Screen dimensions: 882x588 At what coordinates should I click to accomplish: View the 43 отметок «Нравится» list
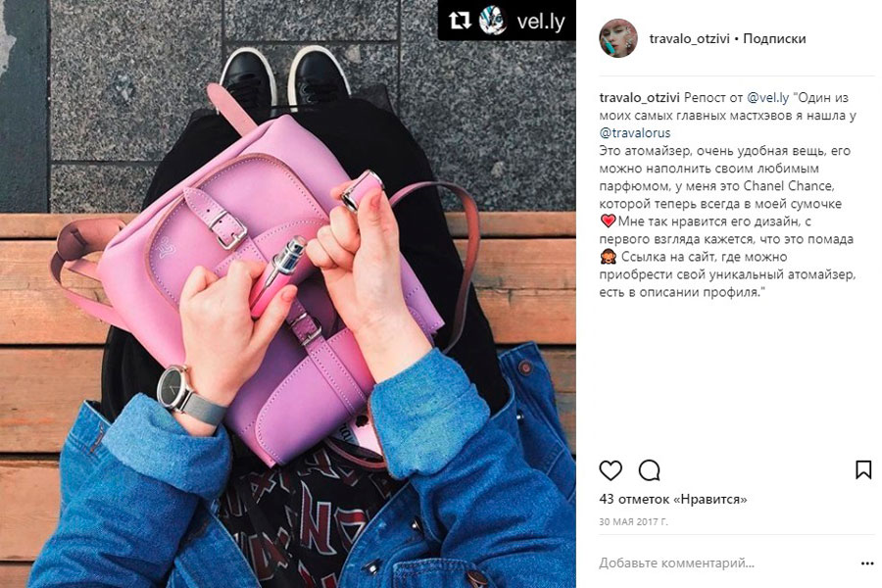click(673, 499)
